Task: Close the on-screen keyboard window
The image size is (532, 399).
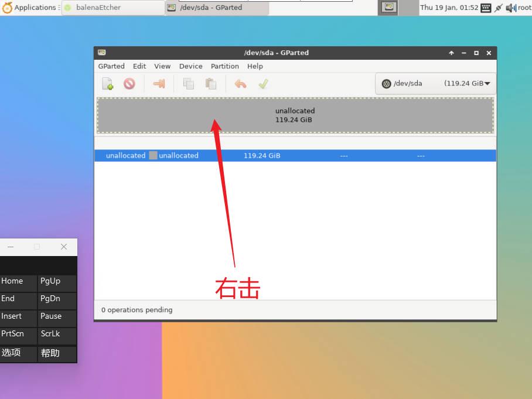Action: [x=64, y=247]
